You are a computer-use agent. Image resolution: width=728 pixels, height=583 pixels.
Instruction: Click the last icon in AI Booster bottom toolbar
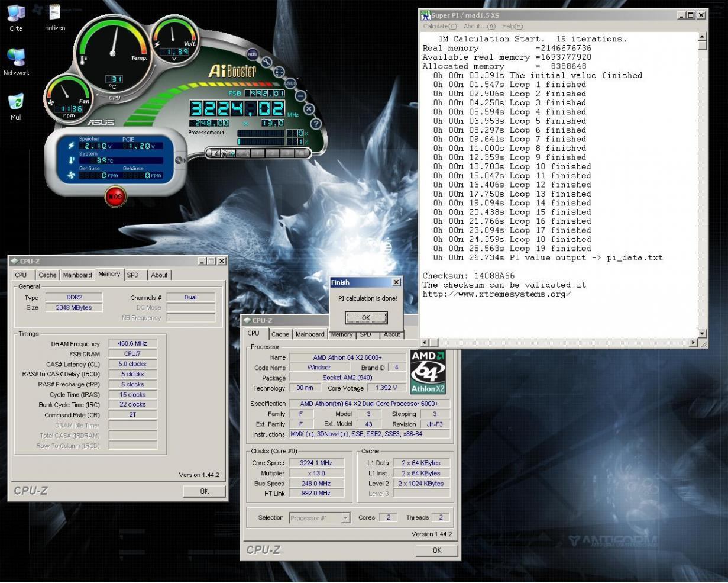tap(302, 153)
